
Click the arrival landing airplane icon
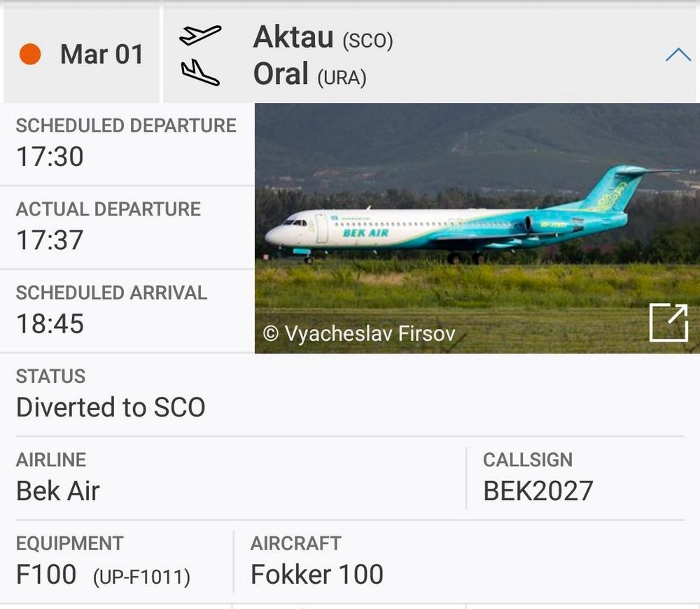click(x=200, y=73)
